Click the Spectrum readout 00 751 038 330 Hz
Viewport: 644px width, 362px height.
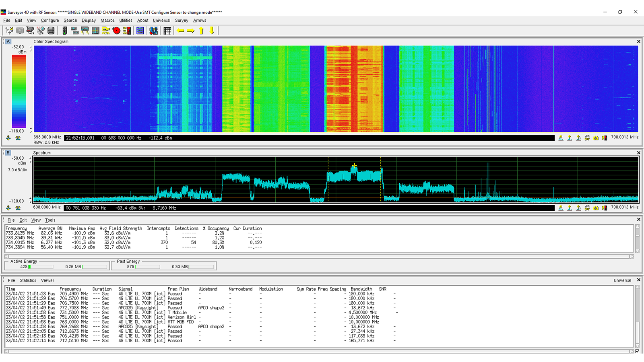[86, 208]
